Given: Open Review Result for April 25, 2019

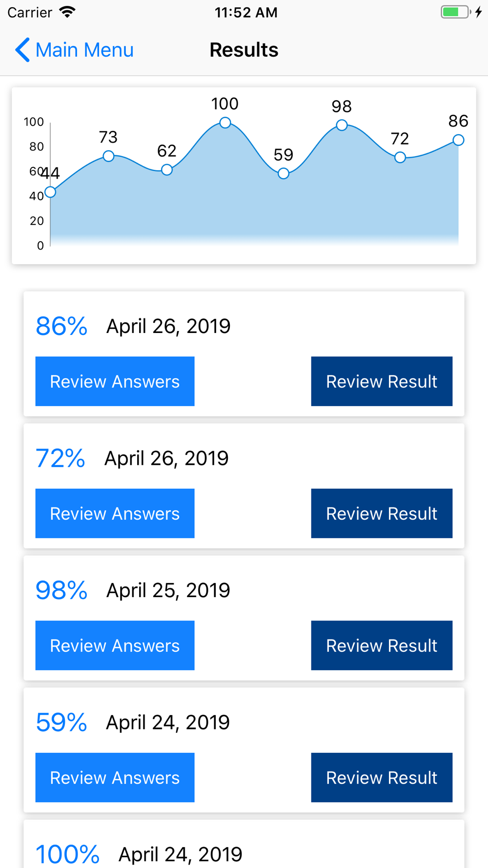Looking at the screenshot, I should 382,645.
